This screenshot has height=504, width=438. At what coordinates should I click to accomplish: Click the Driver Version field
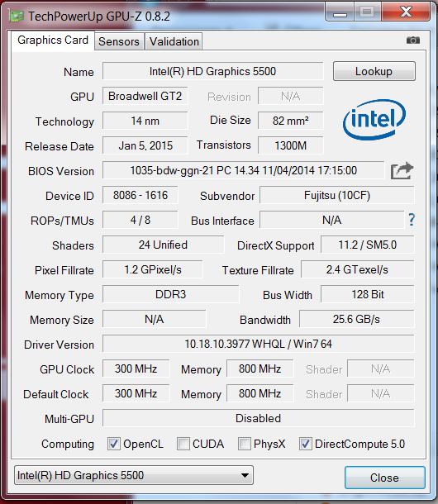(x=258, y=344)
